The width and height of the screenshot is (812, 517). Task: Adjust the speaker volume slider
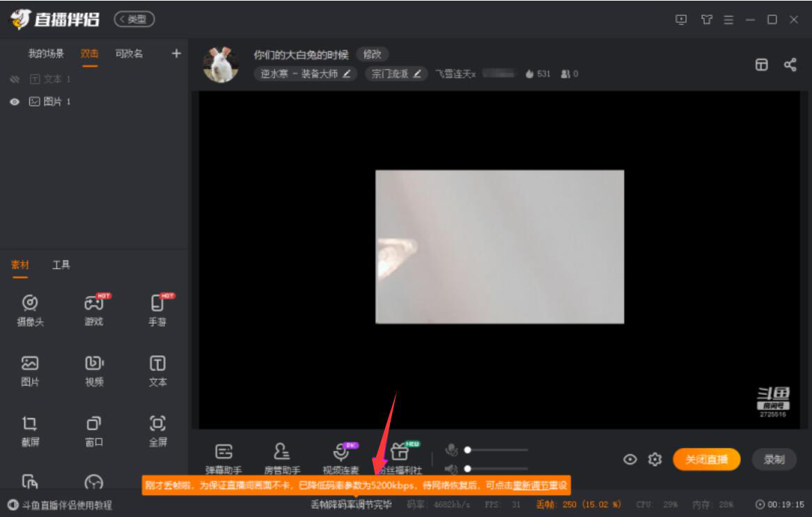(496, 469)
